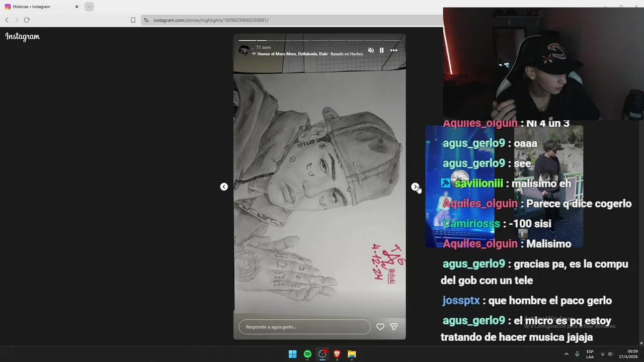
Task: Click chat message 'malisimo eh'
Action: tap(541, 184)
